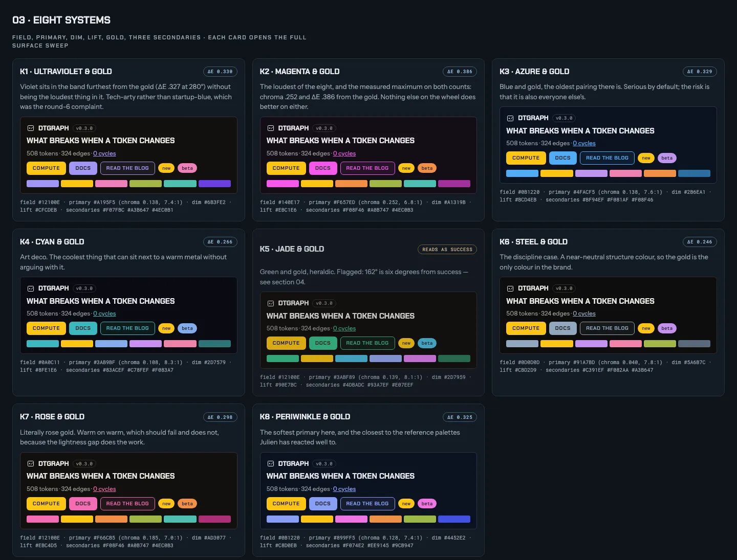Open READ THE BLOG in Jade & Gold card
Screen dimensions: 737x560
pos(367,343)
